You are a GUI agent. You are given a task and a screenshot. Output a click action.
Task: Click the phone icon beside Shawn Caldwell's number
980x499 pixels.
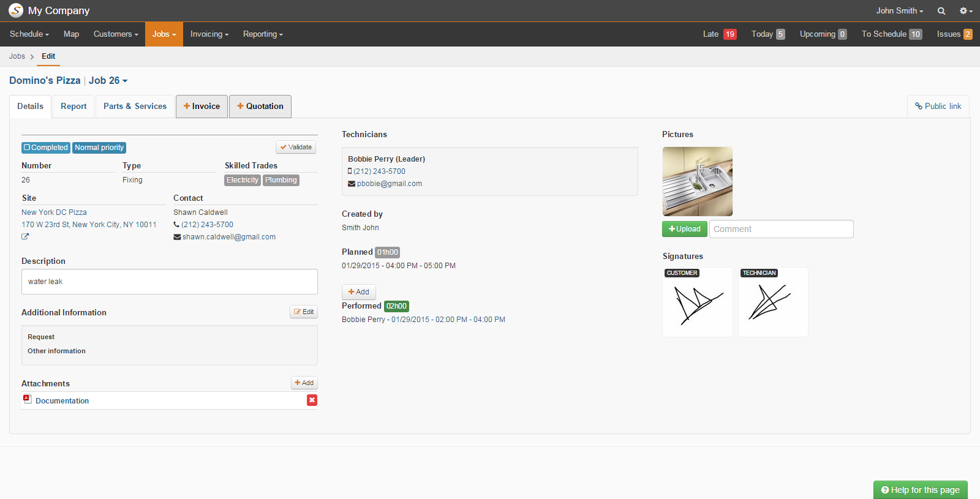click(x=176, y=225)
